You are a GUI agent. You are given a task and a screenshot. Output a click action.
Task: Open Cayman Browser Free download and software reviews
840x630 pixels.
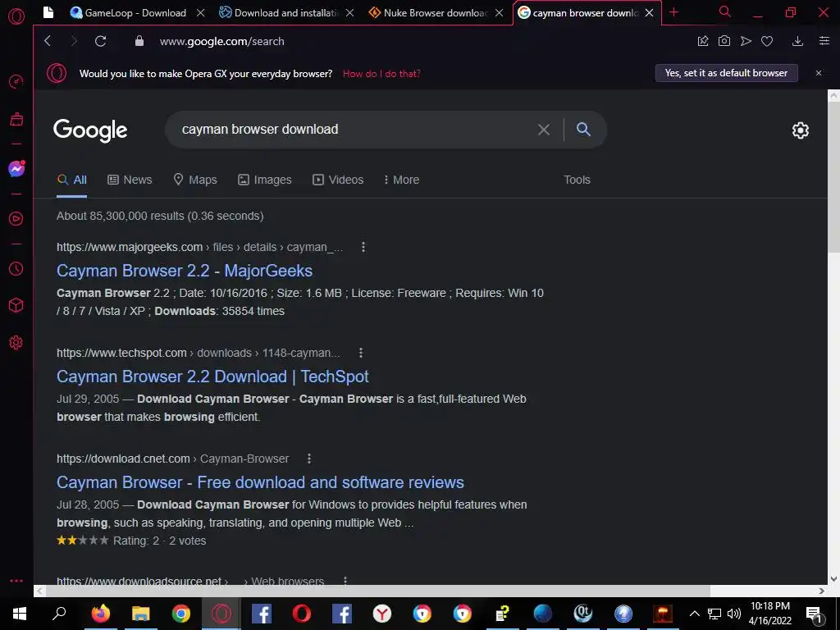[x=260, y=482]
